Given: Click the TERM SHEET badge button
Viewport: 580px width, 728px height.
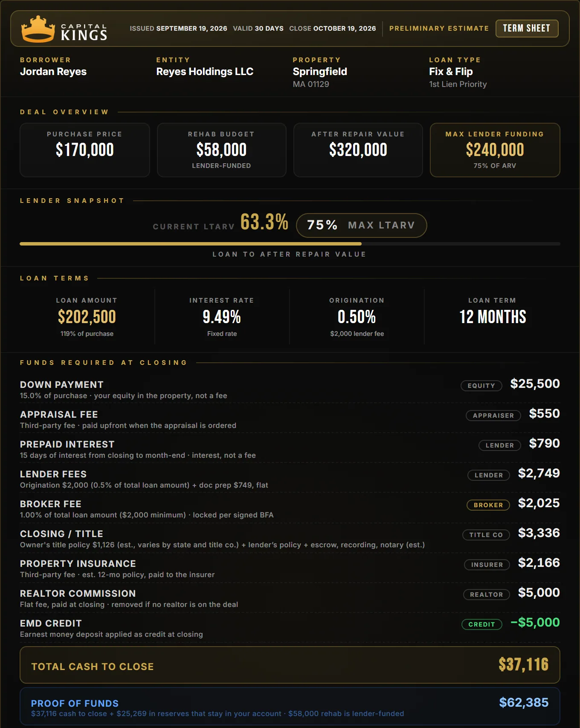Looking at the screenshot, I should 527,29.
